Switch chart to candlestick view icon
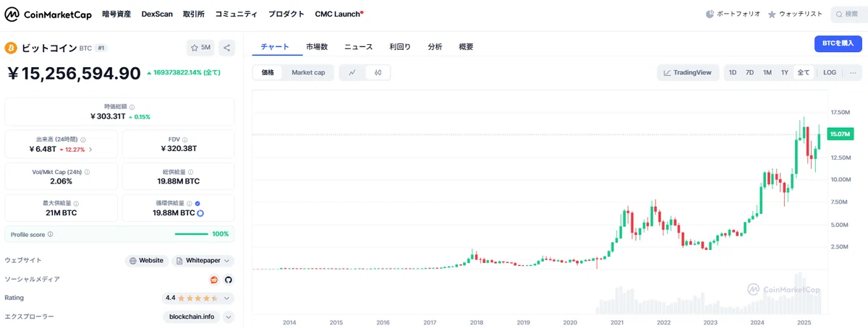This screenshot has width=868, height=328. pyautogui.click(x=378, y=72)
